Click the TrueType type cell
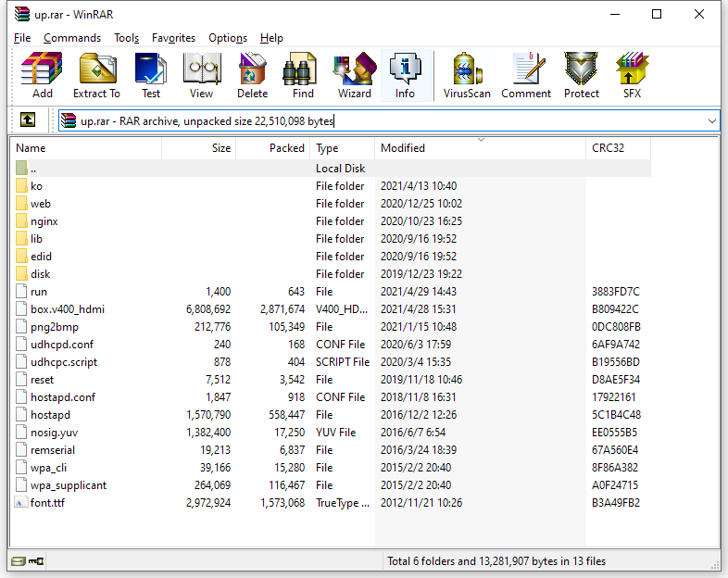Viewport: 728px width, 578px height. click(x=343, y=503)
